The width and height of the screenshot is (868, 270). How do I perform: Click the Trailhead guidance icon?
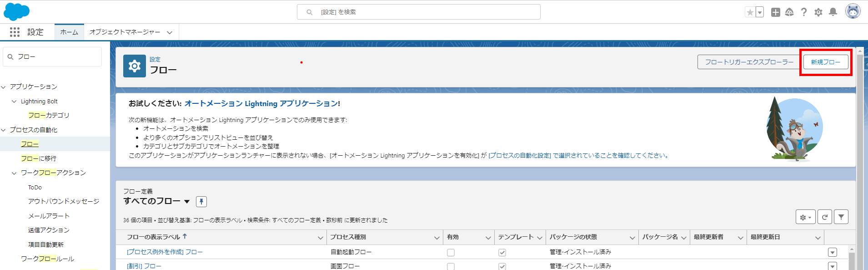click(x=789, y=12)
